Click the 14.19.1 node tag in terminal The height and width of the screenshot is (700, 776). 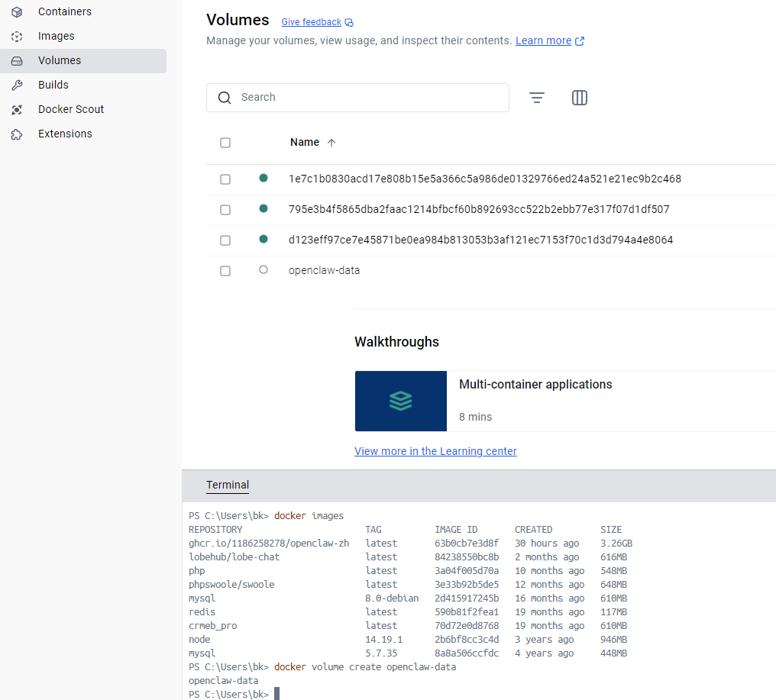[x=384, y=640]
